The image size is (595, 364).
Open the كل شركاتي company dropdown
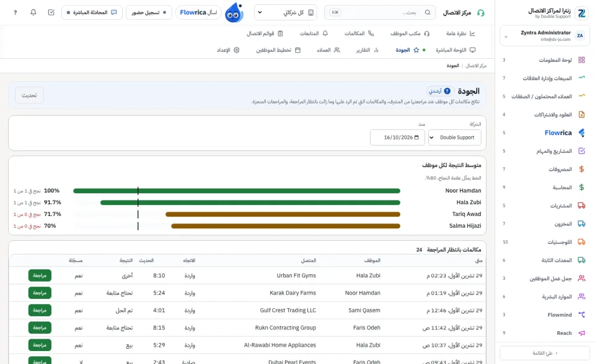(x=285, y=12)
